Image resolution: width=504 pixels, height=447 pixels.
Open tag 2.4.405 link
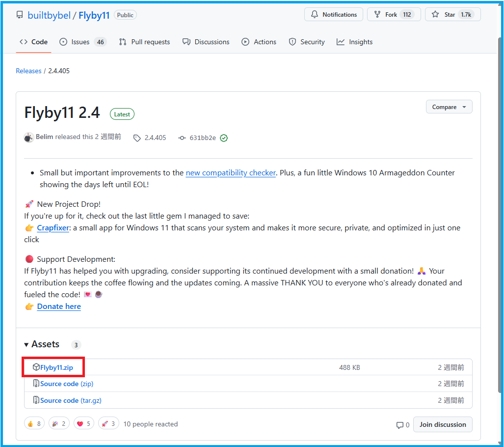point(155,138)
